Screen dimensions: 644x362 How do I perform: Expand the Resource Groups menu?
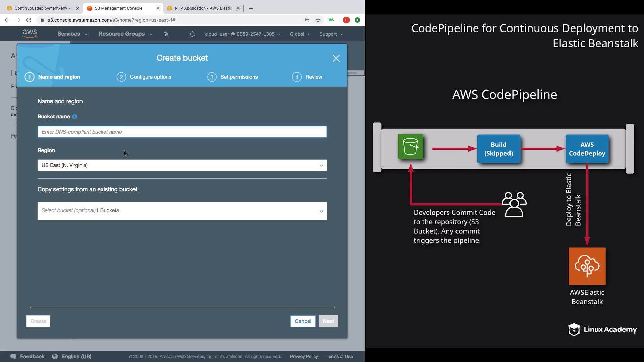coord(125,34)
